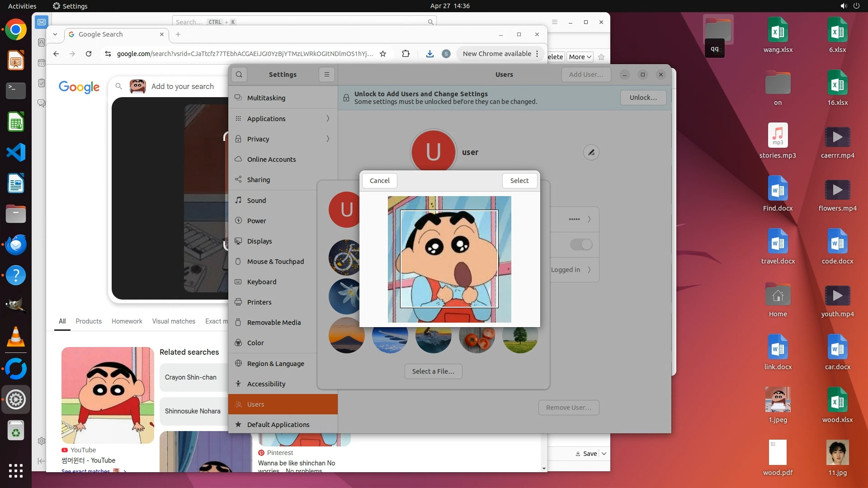Expand the Privacy settings row
Viewport: 868px width, 488px height.
(x=283, y=139)
